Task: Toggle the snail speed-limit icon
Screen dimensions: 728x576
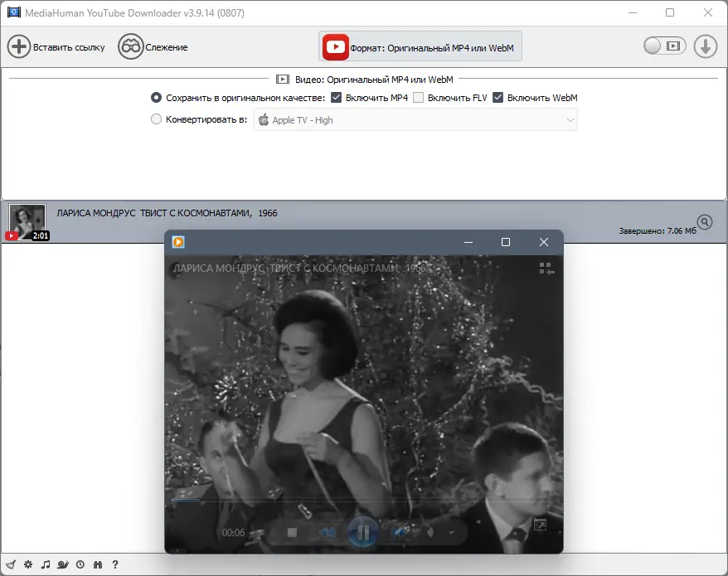Action: [x=63, y=564]
